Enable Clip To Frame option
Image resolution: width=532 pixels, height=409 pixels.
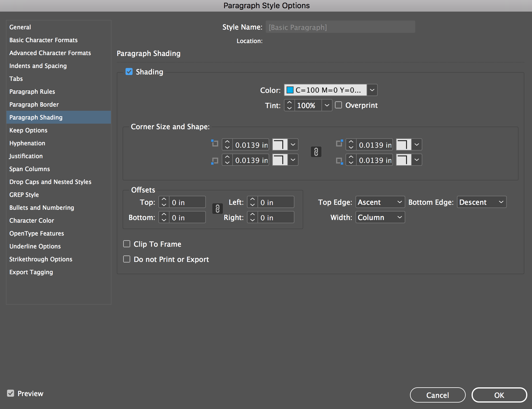pos(127,244)
